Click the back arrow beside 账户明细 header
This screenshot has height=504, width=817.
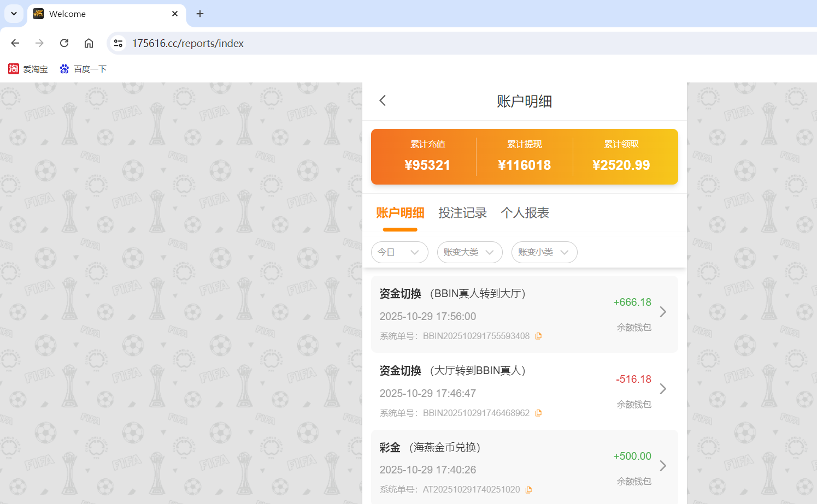click(382, 100)
